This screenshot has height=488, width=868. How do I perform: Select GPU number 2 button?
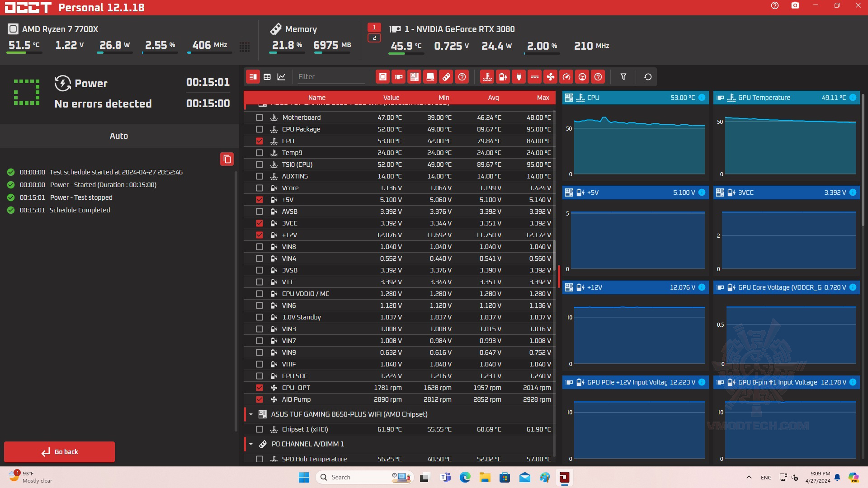(374, 38)
